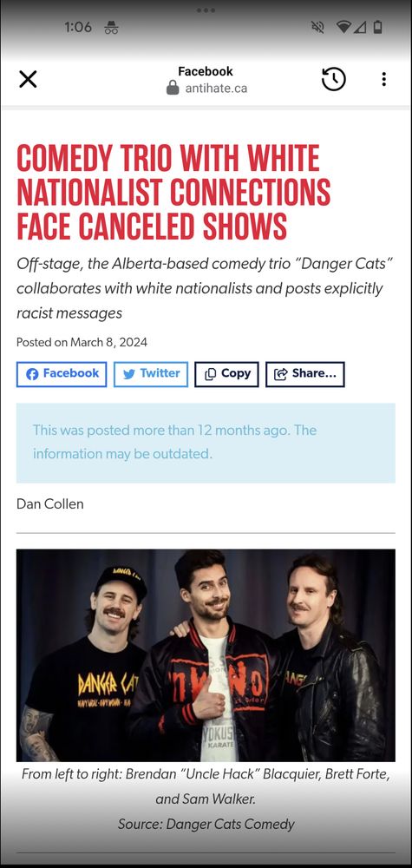
Task: Click the antihate.ca URL text
Action: tap(216, 89)
